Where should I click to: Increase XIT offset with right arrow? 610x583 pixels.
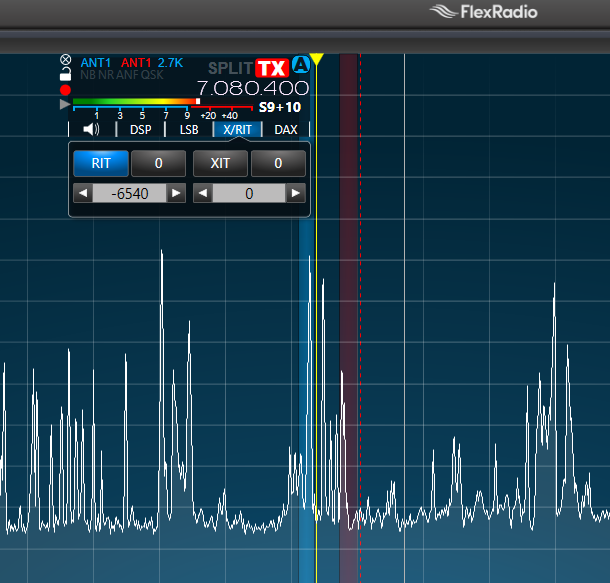(x=296, y=193)
